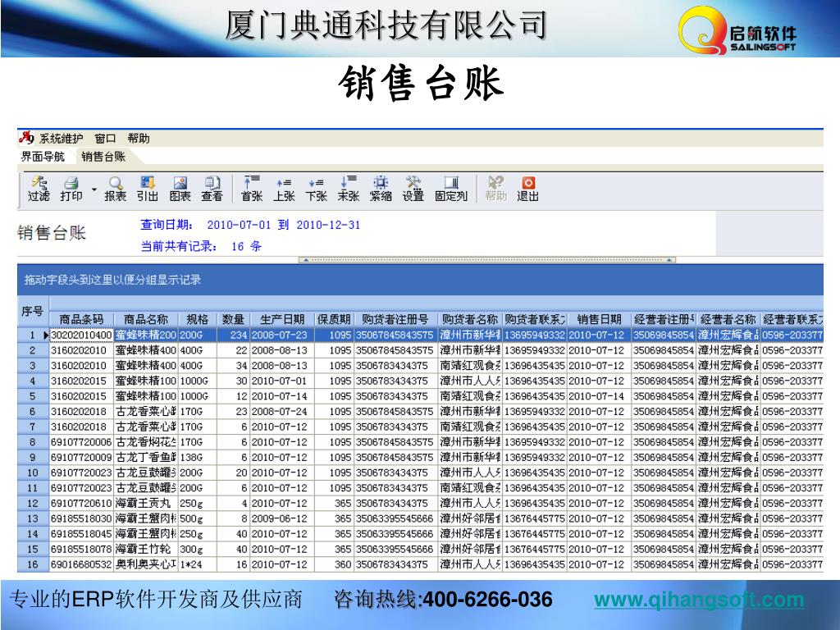Click the 固定列 fixed column icon

[451, 189]
